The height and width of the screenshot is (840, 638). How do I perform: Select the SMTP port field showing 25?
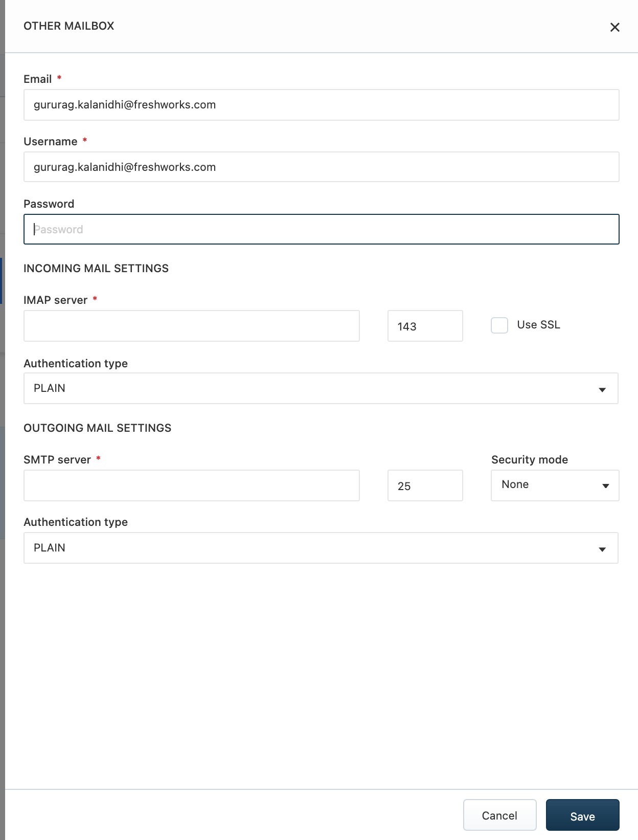coord(425,485)
